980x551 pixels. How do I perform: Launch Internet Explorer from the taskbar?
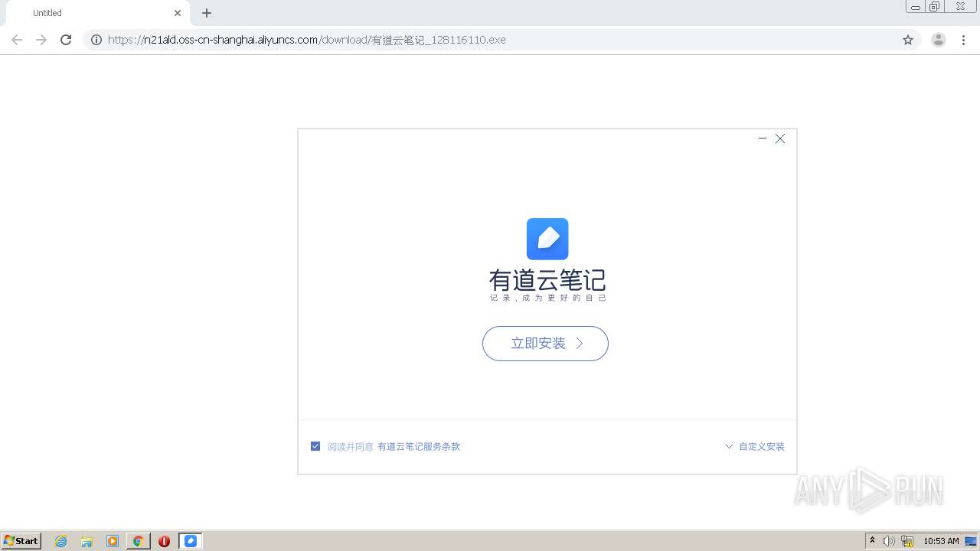point(61,541)
